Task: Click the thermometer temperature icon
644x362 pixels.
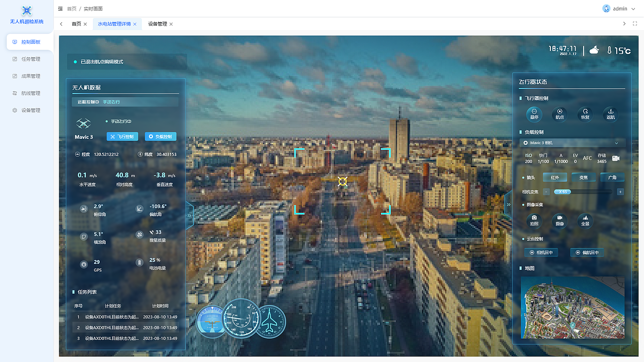Action: pos(609,50)
